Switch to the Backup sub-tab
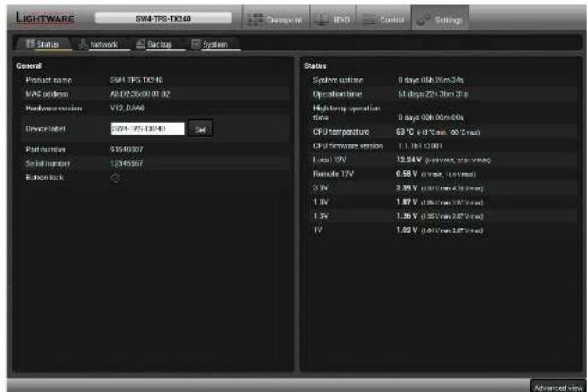Screen dimensions: 587x392 tap(155, 44)
